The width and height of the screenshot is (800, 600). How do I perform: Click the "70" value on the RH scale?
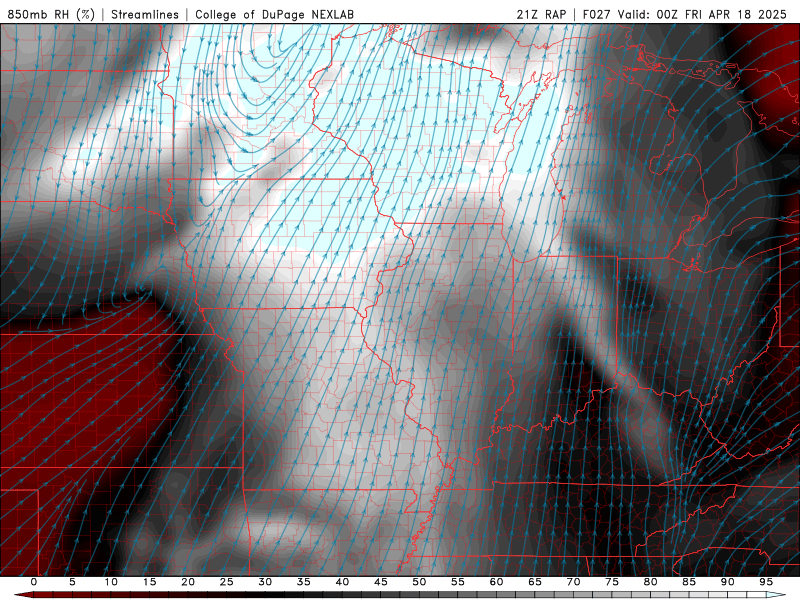click(573, 582)
